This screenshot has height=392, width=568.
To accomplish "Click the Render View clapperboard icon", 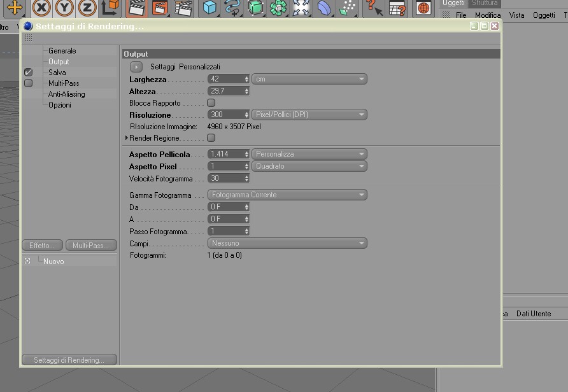I will pyautogui.click(x=136, y=8).
